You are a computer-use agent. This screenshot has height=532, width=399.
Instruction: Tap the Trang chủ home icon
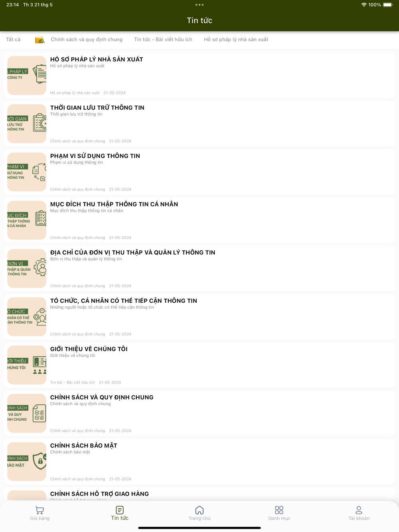coord(199,510)
